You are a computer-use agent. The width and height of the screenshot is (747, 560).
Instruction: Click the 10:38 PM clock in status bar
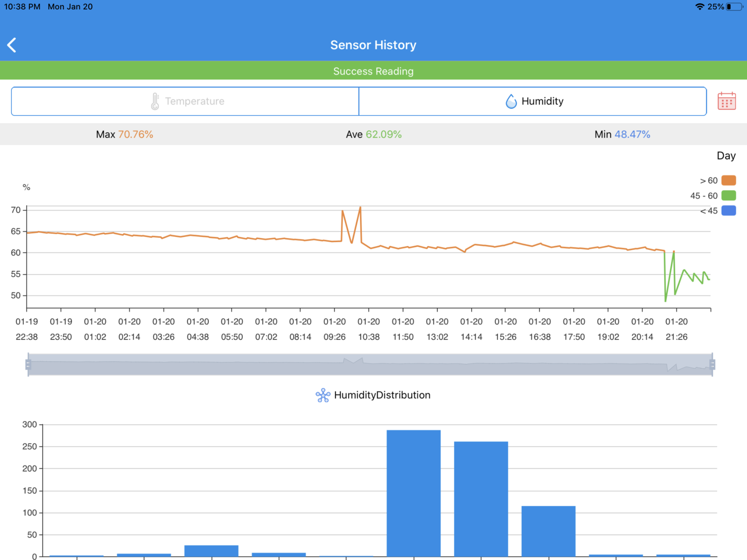click(x=22, y=7)
